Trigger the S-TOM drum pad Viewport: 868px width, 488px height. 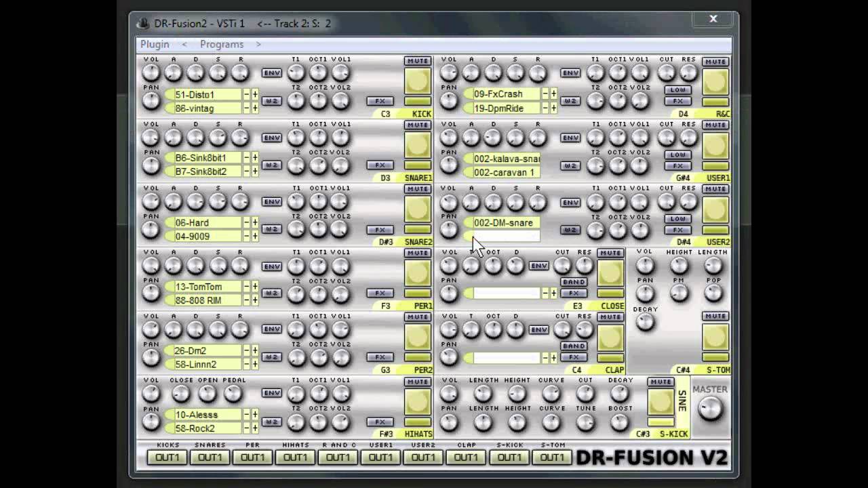(715, 337)
